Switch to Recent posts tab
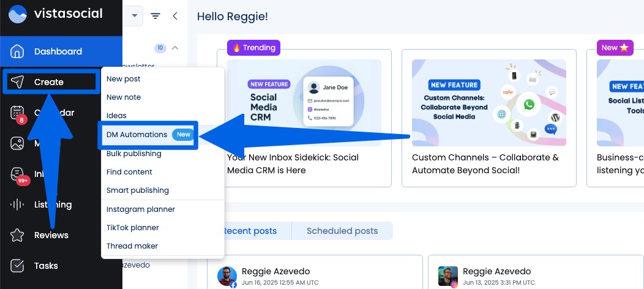Image resolution: width=644 pixels, height=289 pixels. tap(250, 231)
